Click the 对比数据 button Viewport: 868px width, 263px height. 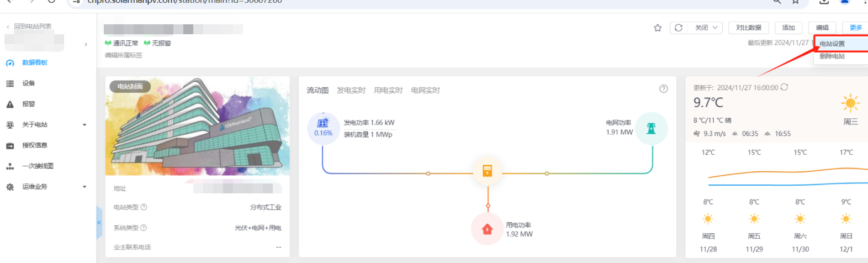(748, 28)
